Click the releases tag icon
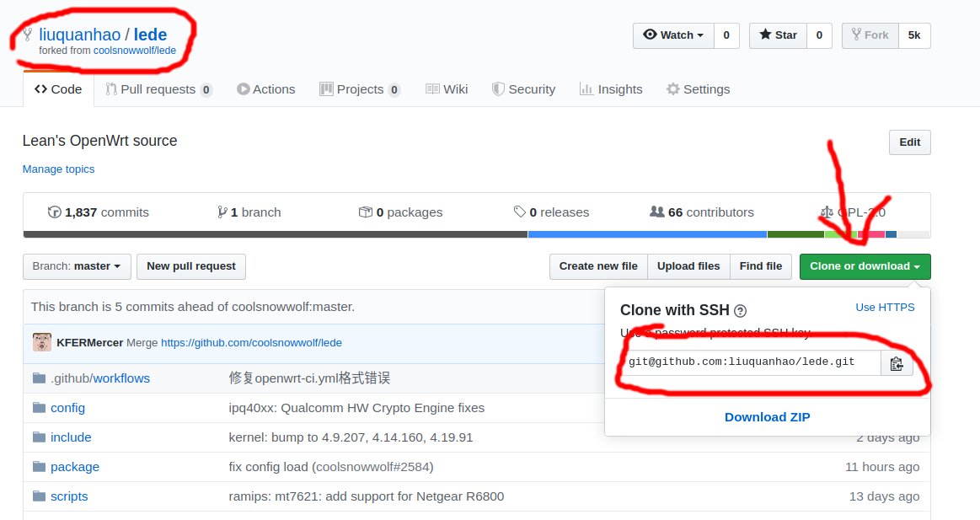 point(519,212)
